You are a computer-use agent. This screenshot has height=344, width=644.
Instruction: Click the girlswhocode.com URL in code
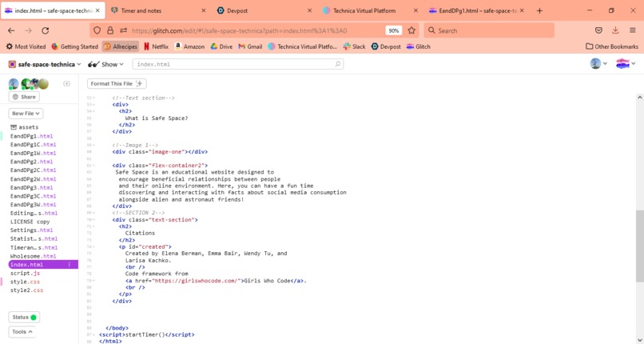click(x=196, y=281)
